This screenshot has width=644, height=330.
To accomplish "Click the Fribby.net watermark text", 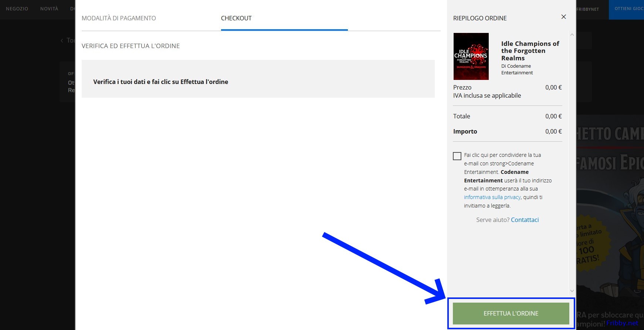I will pos(622,323).
